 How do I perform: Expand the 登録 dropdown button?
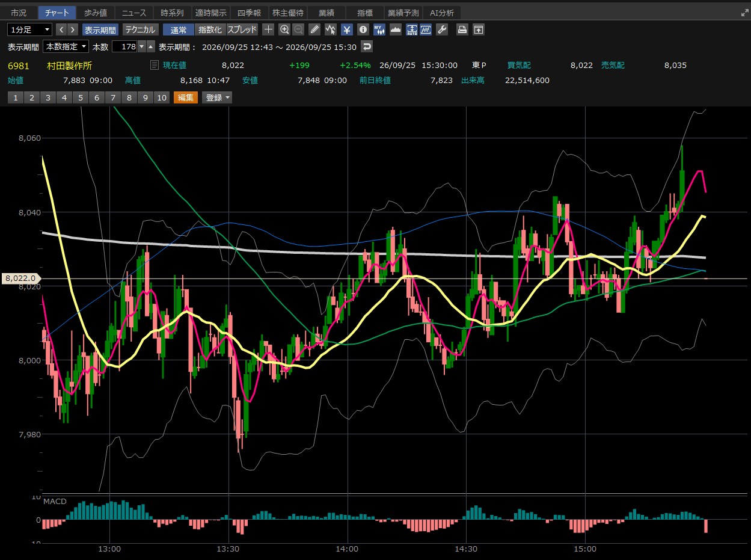tap(216, 97)
